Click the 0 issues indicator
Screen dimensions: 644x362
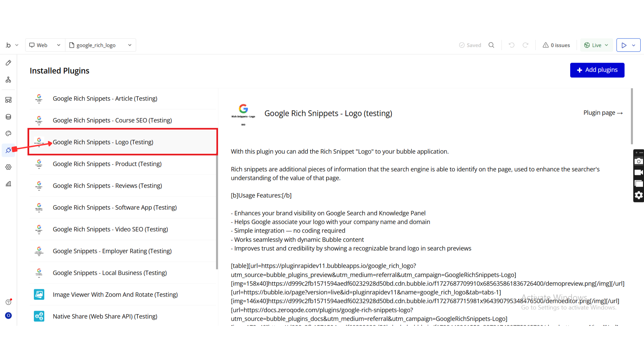pos(556,45)
